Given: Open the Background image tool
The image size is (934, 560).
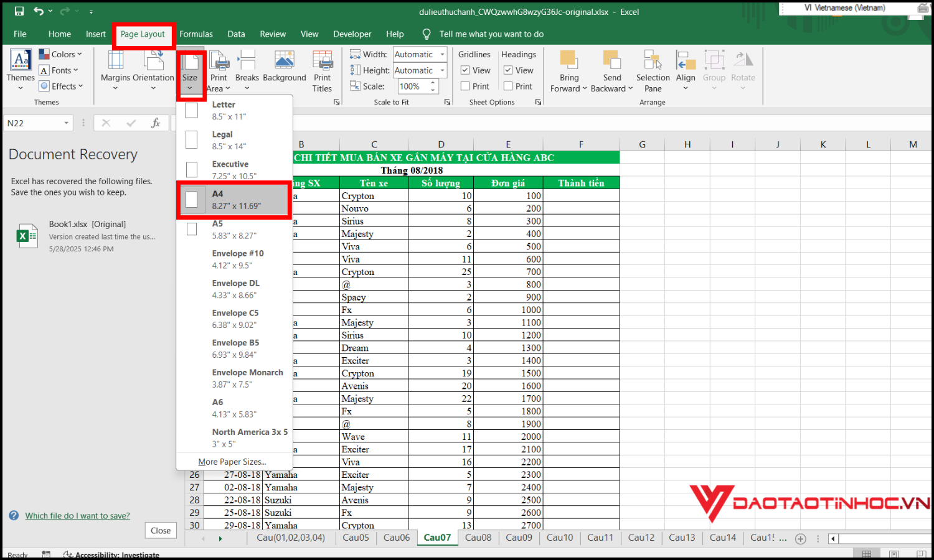Looking at the screenshot, I should pyautogui.click(x=284, y=63).
